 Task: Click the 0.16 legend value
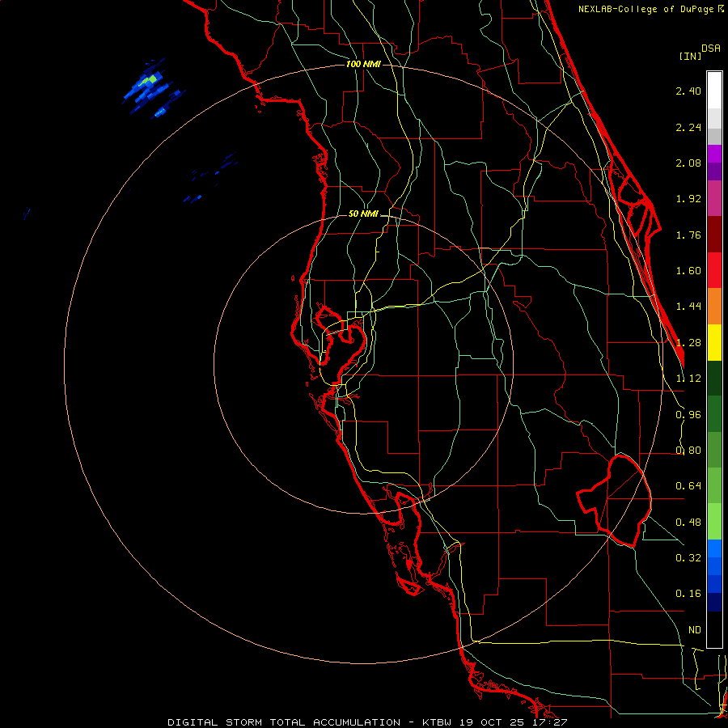tap(688, 594)
